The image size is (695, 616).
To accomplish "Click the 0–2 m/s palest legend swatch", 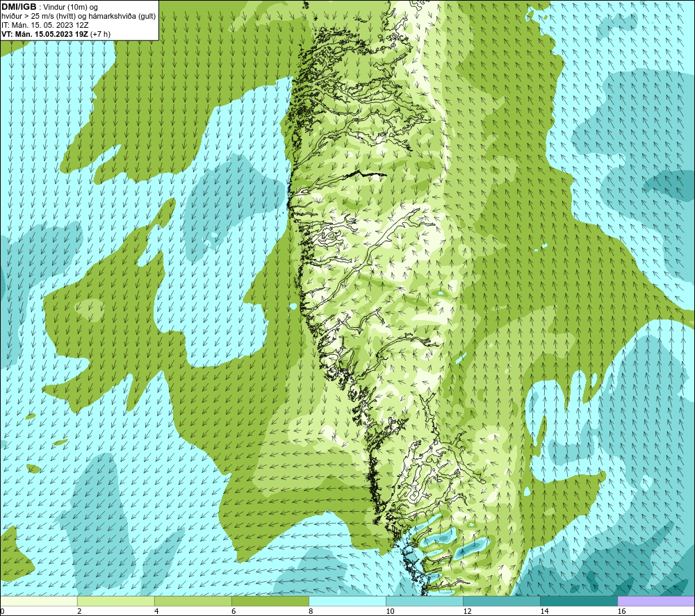I will coord(39,601).
